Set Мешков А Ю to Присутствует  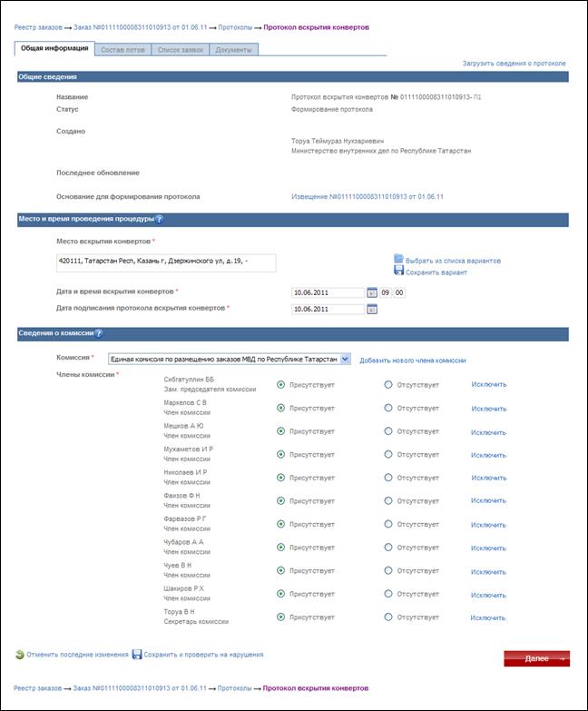pos(281,430)
